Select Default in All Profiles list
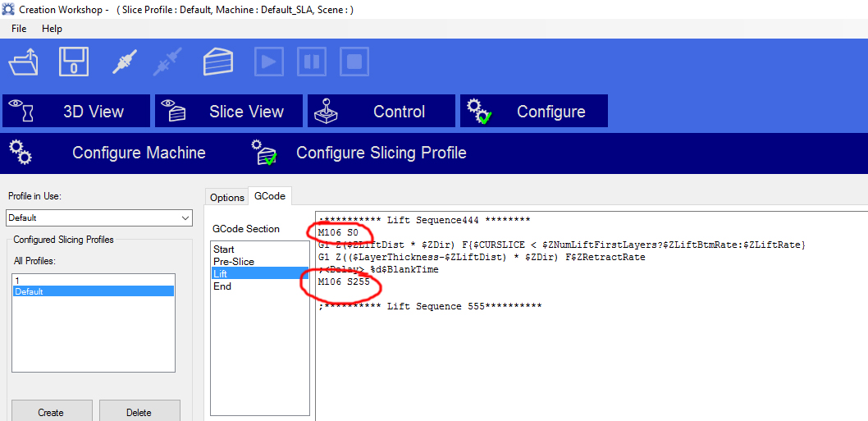This screenshot has height=421, width=868. [x=93, y=291]
